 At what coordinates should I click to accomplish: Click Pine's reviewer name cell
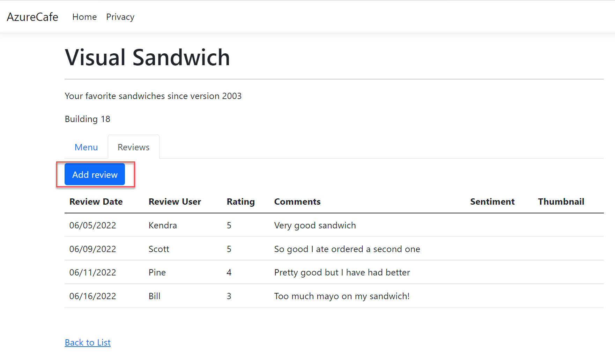click(157, 272)
